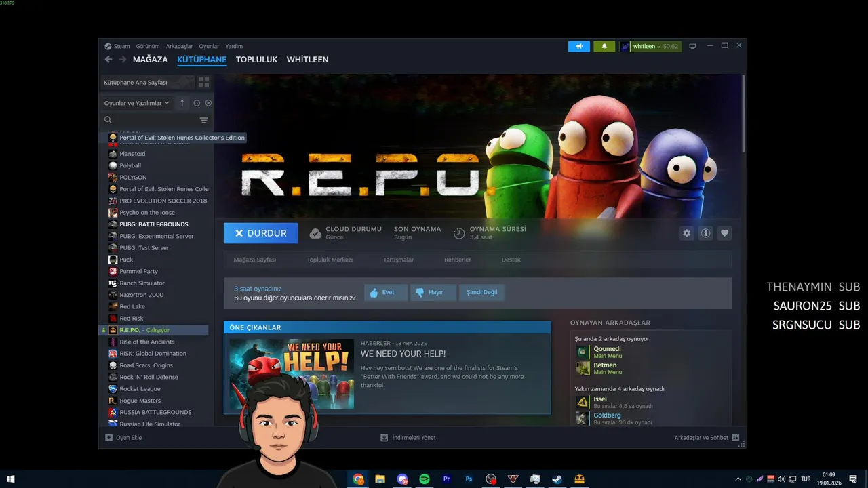Open Topluluk Merkezi link
Screen dimensions: 868x488
click(330, 260)
